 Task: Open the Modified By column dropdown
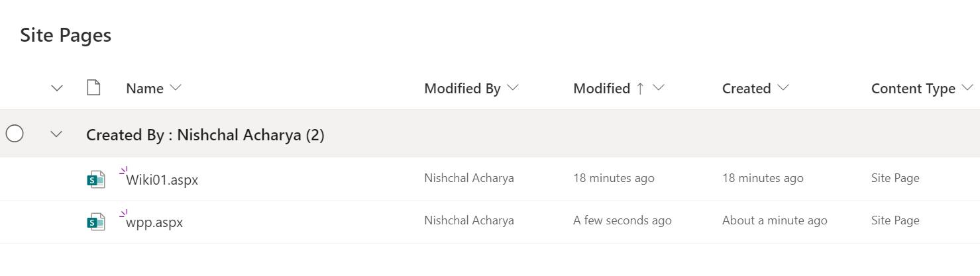513,88
